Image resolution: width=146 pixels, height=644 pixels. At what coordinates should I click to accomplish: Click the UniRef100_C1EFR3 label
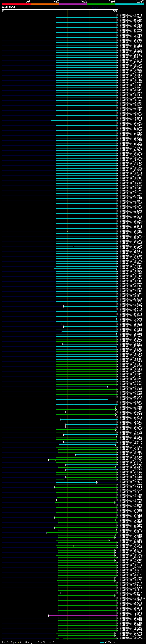(x=131, y=110)
